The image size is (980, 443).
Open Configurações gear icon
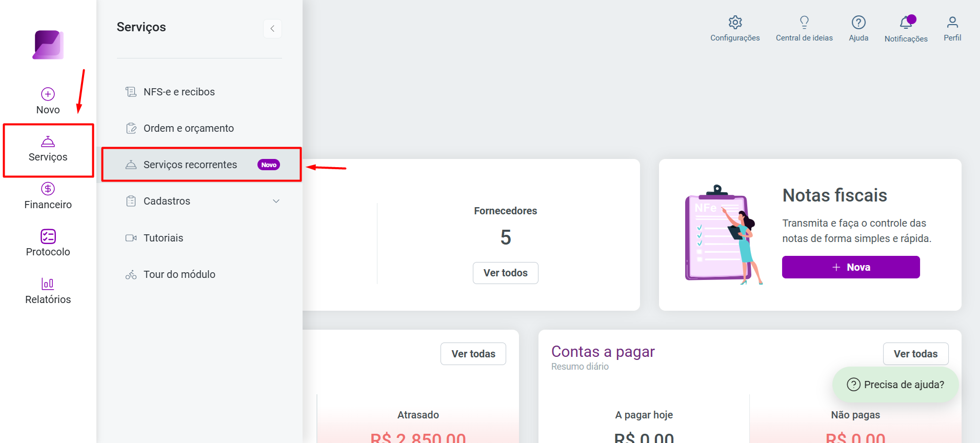(735, 22)
